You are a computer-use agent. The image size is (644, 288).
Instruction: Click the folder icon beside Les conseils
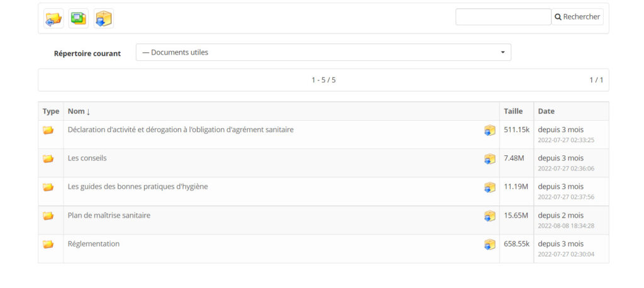(48, 158)
